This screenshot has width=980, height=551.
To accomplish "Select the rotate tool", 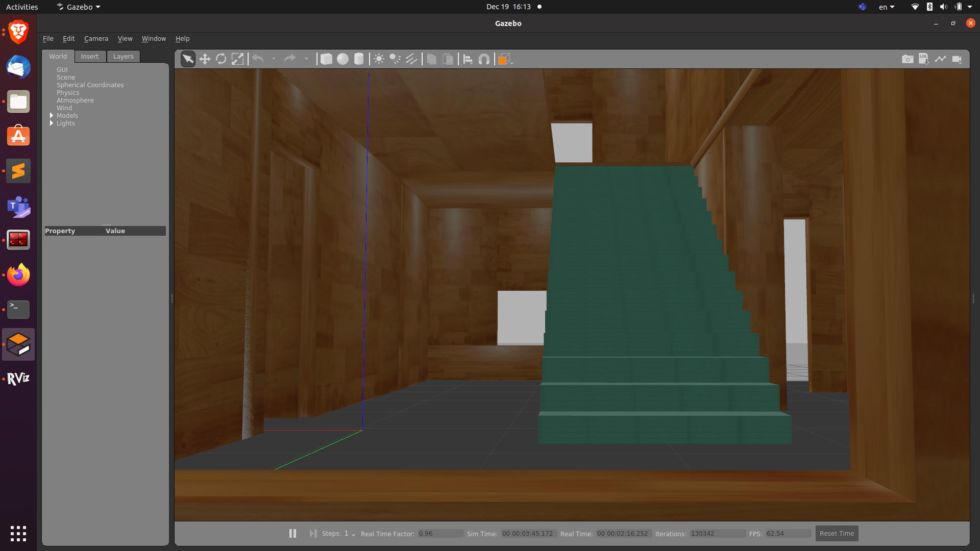I will [x=222, y=59].
